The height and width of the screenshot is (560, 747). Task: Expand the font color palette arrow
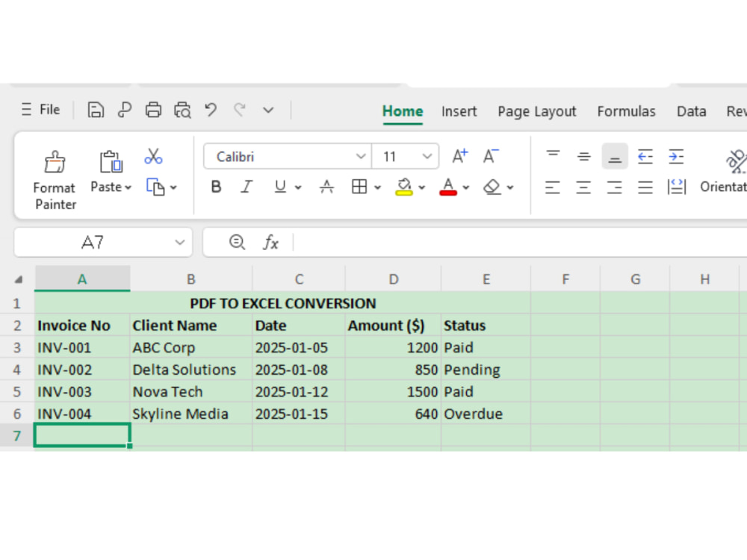466,187
